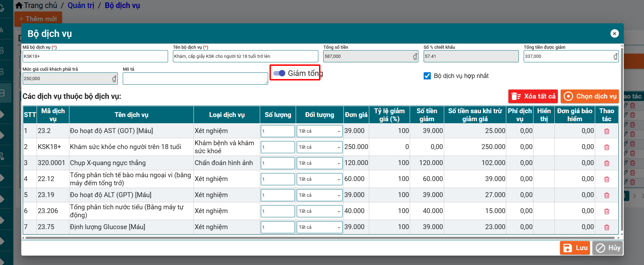The image size is (644, 265).
Task: Click the Hiển thị column header
Action: pos(544,115)
